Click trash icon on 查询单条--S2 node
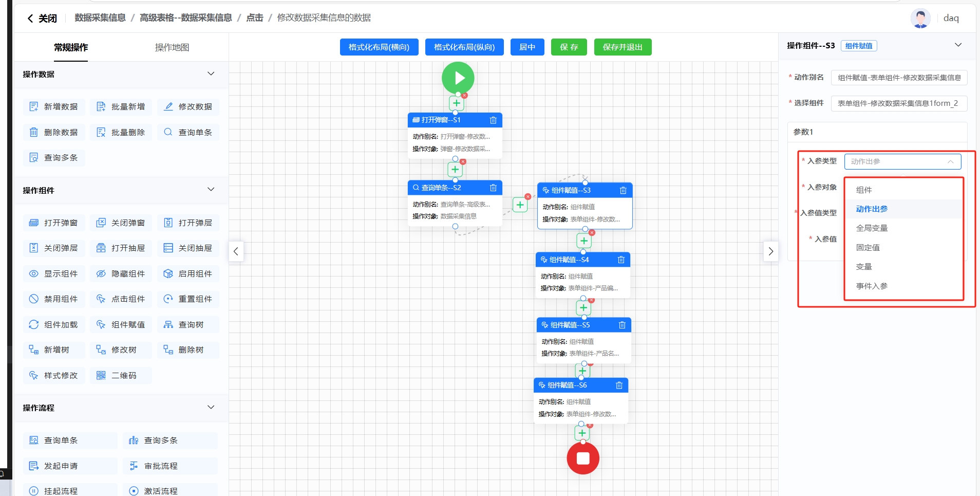This screenshot has width=980, height=496. pos(493,188)
